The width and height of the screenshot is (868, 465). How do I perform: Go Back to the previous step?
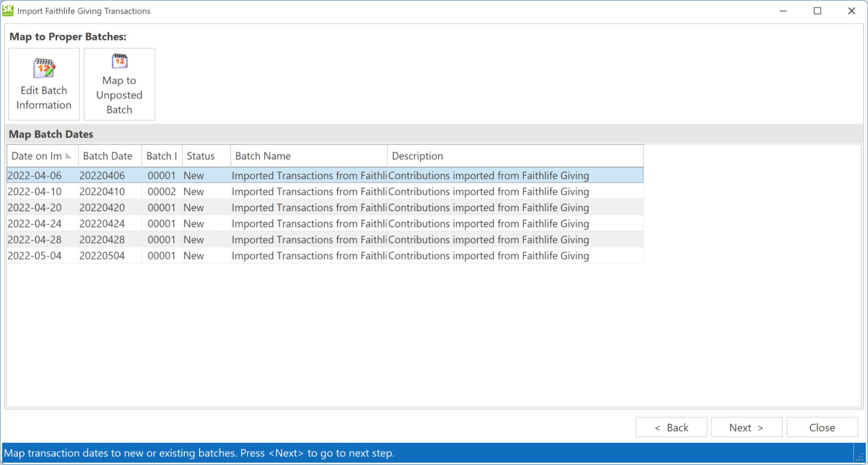[671, 427]
